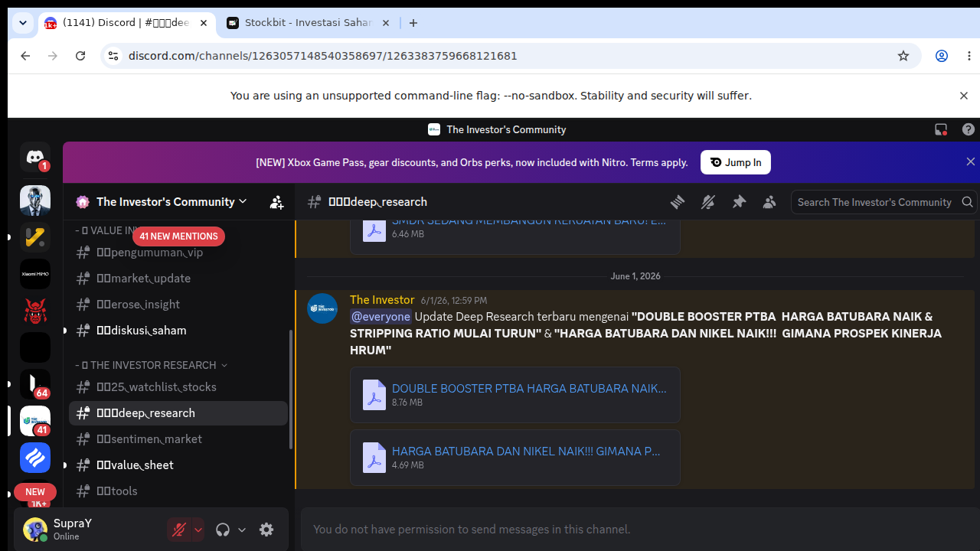Open the server with 64 unread badge
The image size is (980, 551).
pyautogui.click(x=35, y=384)
